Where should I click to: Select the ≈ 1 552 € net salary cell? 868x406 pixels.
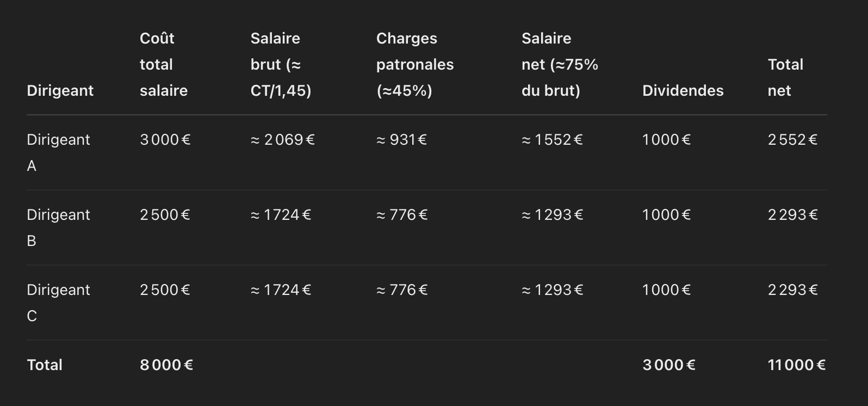pos(552,140)
